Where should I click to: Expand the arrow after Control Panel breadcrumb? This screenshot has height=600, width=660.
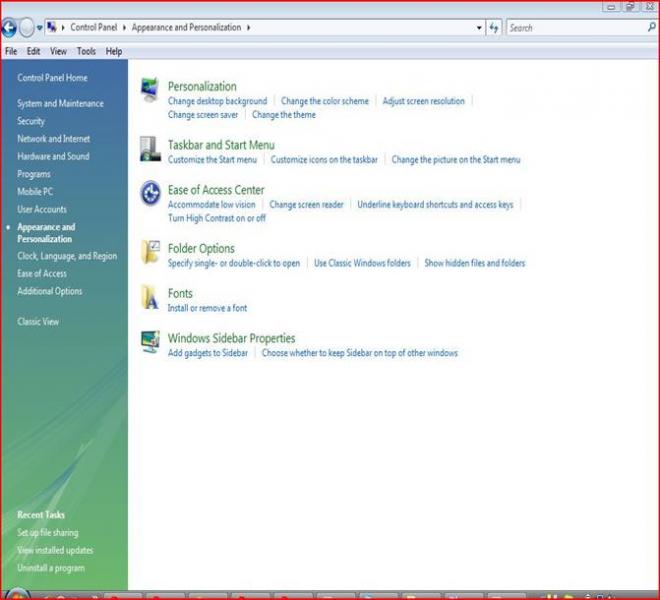(x=125, y=28)
